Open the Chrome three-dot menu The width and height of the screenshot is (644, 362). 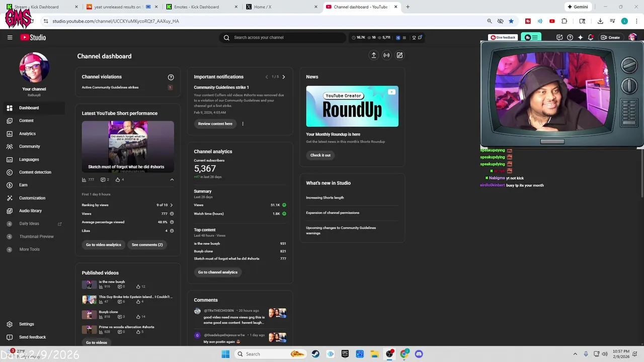pos(636,21)
